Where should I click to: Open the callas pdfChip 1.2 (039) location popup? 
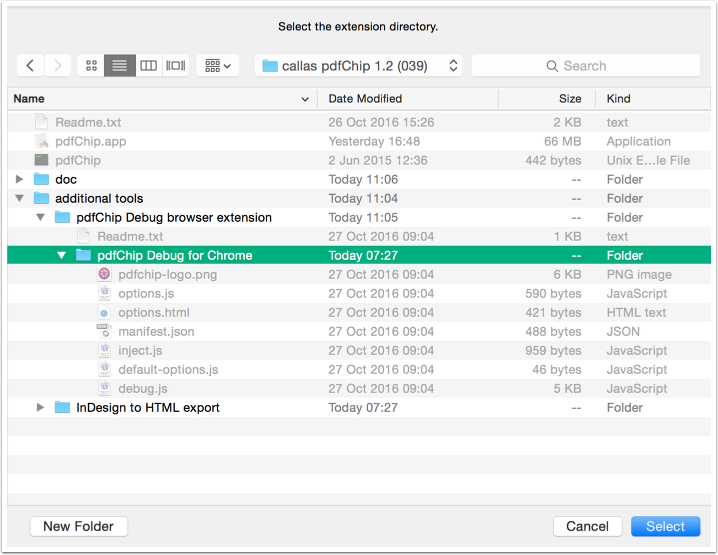pyautogui.click(x=358, y=66)
